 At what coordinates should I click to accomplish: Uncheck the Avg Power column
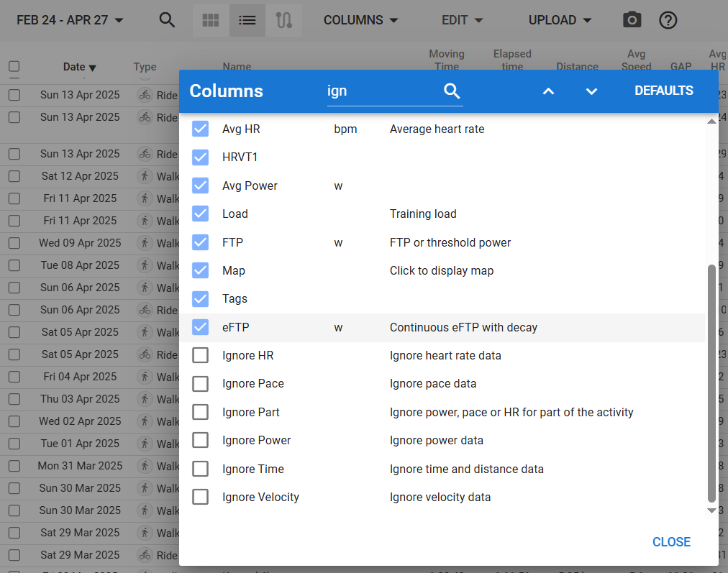(200, 185)
